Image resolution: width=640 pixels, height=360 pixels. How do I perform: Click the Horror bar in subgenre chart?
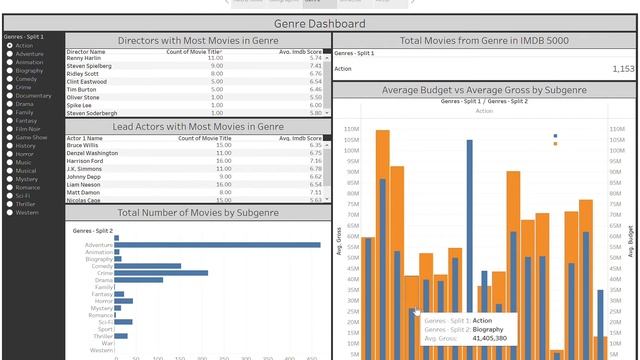point(124,301)
